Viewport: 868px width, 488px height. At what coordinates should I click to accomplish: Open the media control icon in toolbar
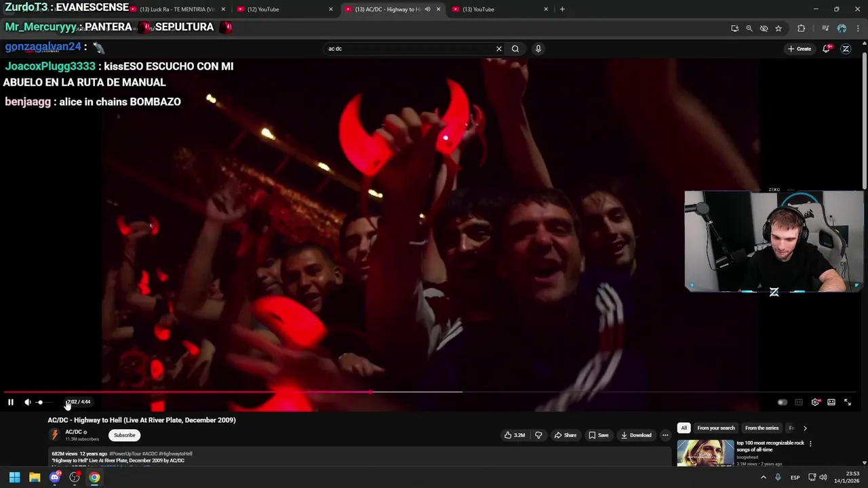(825, 28)
